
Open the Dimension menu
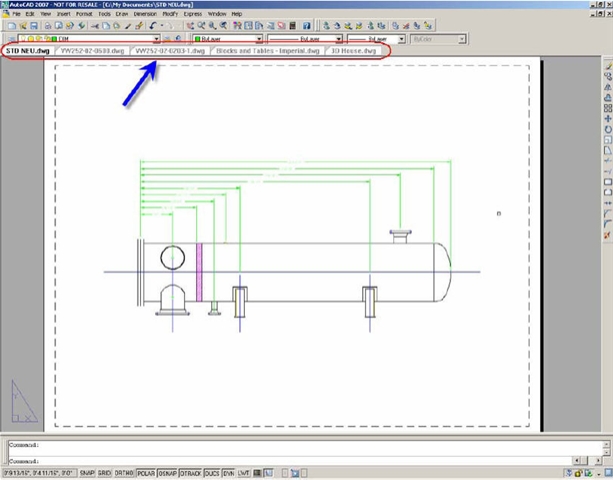(145, 14)
